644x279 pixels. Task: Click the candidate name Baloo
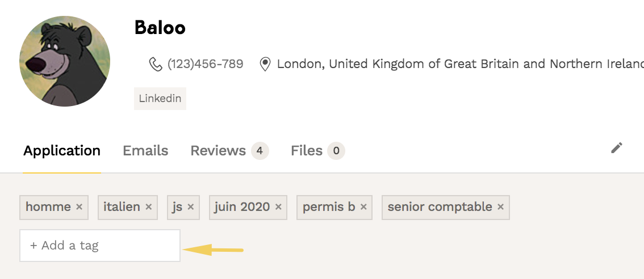[160, 27]
